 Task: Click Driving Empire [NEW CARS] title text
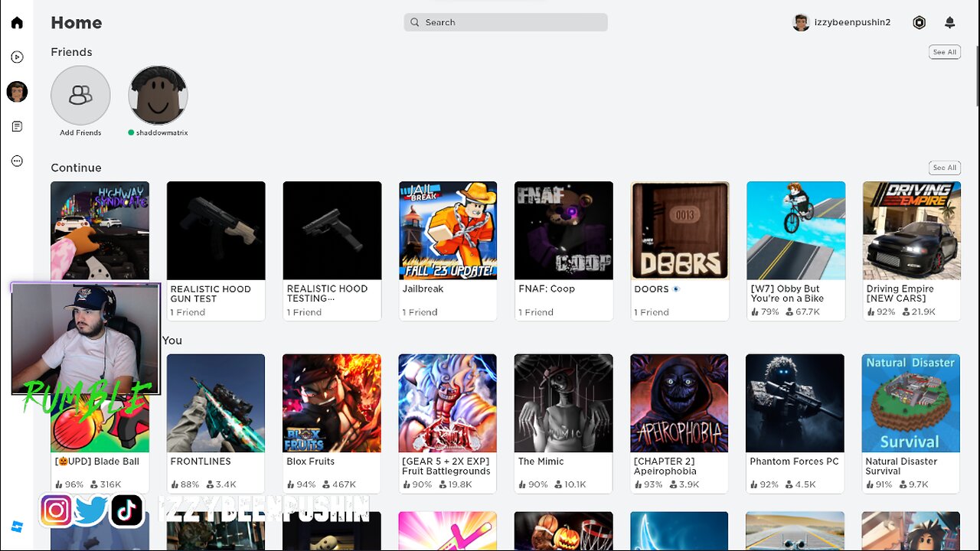point(900,293)
